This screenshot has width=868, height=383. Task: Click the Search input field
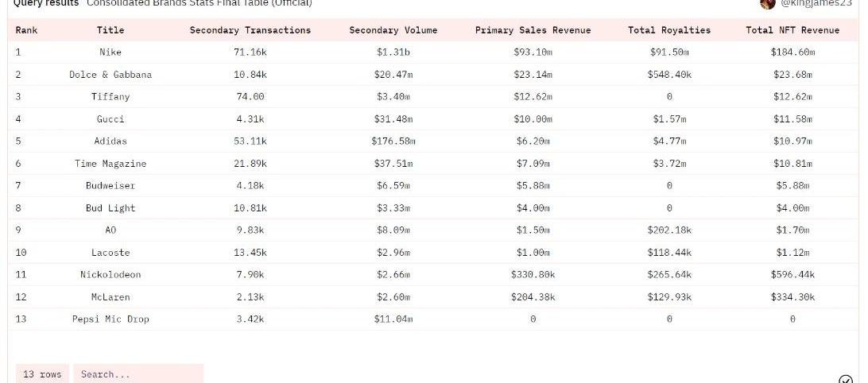(x=138, y=373)
